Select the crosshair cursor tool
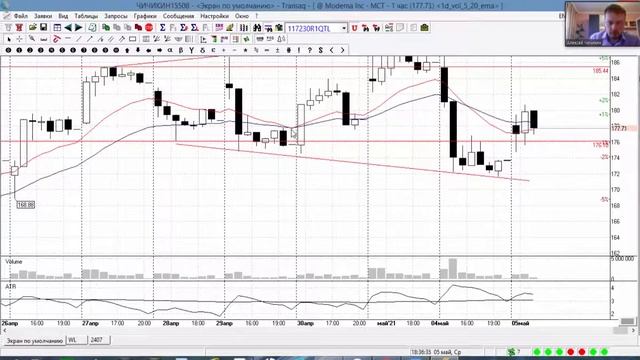The image size is (640, 360). pos(19,39)
